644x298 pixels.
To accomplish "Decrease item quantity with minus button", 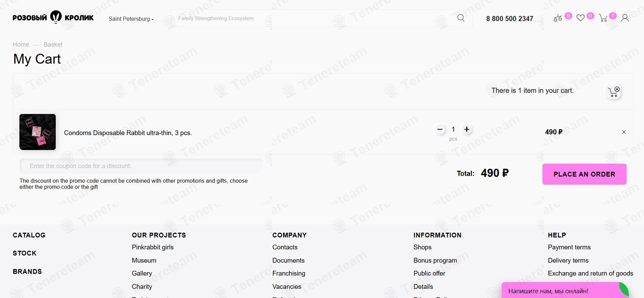I will tap(440, 129).
